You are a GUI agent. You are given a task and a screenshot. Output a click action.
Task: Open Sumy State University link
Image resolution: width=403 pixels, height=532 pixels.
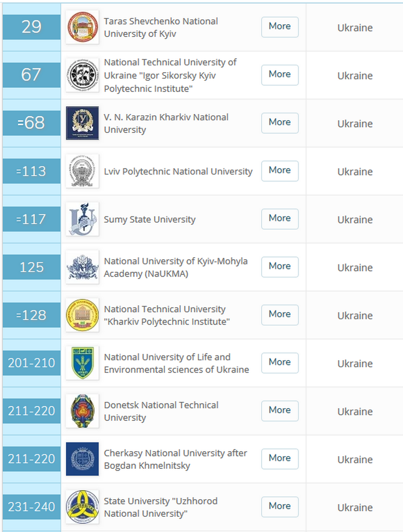149,219
